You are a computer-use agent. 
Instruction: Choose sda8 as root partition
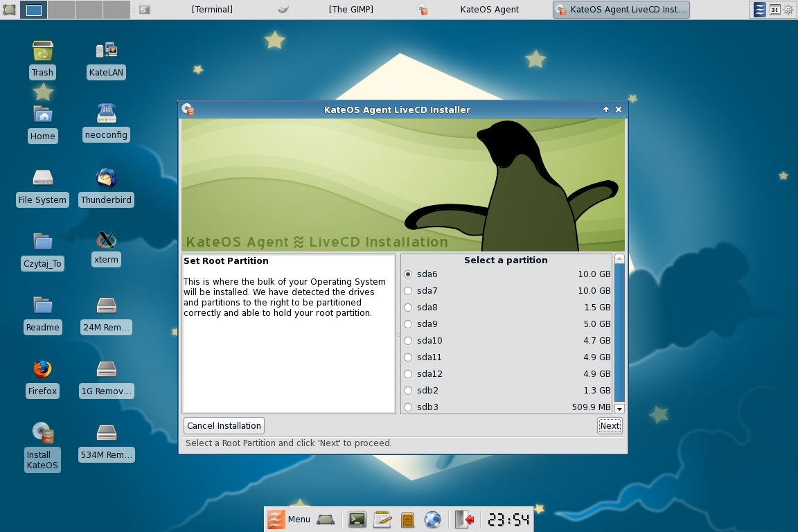(x=407, y=308)
